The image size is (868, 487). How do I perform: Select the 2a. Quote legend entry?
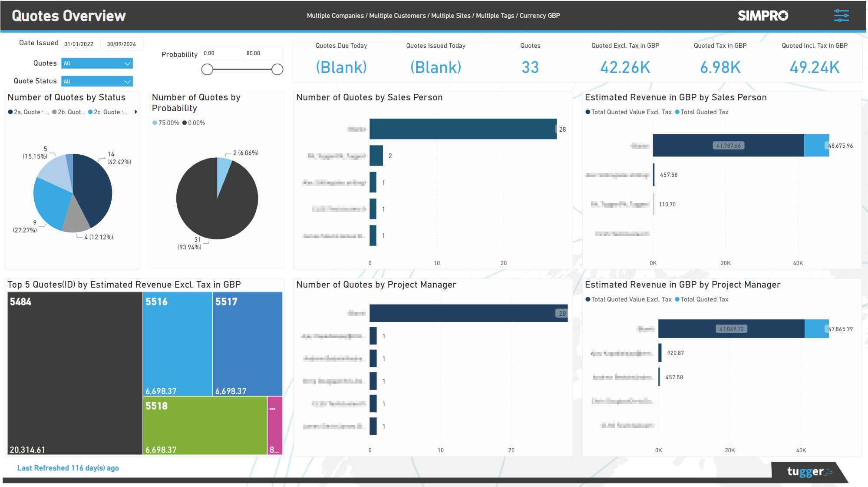(x=28, y=112)
